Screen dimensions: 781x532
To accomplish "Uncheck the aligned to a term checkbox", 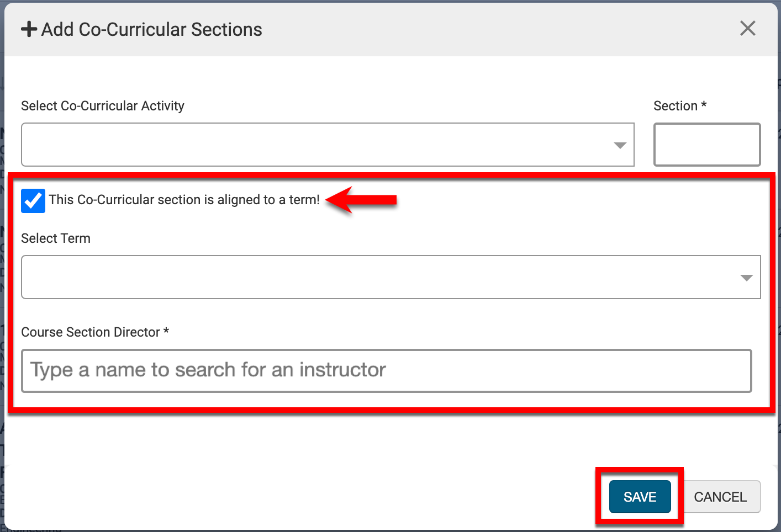I will pos(33,200).
